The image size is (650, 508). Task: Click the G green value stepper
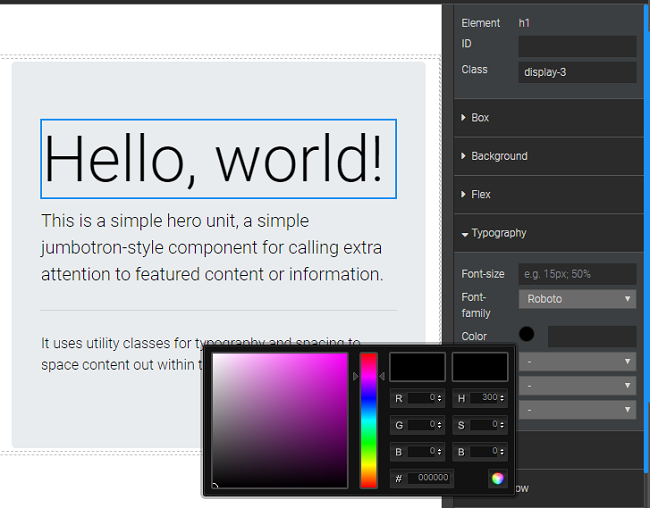pyautogui.click(x=424, y=425)
